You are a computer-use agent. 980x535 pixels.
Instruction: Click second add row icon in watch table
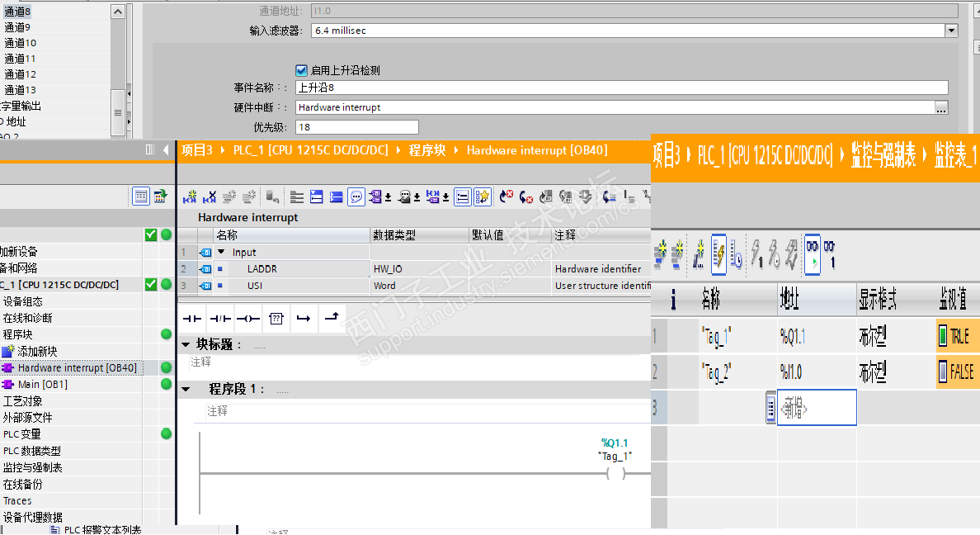(x=677, y=254)
